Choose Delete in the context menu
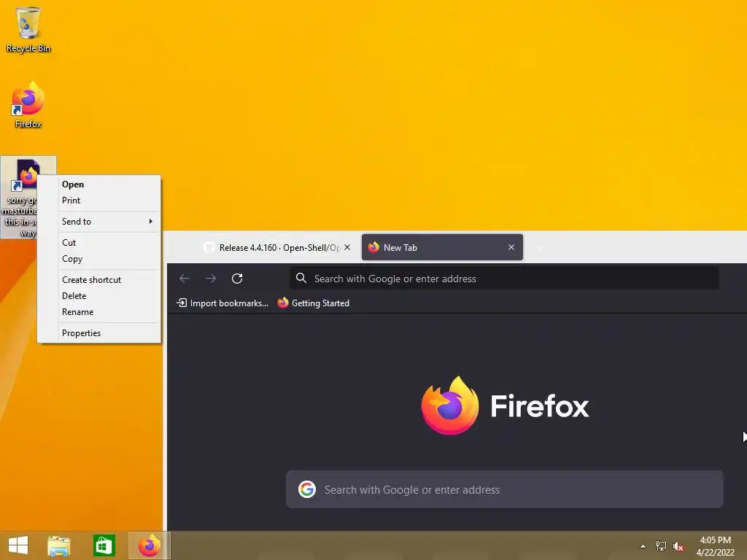Image resolution: width=747 pixels, height=560 pixels. click(99, 296)
